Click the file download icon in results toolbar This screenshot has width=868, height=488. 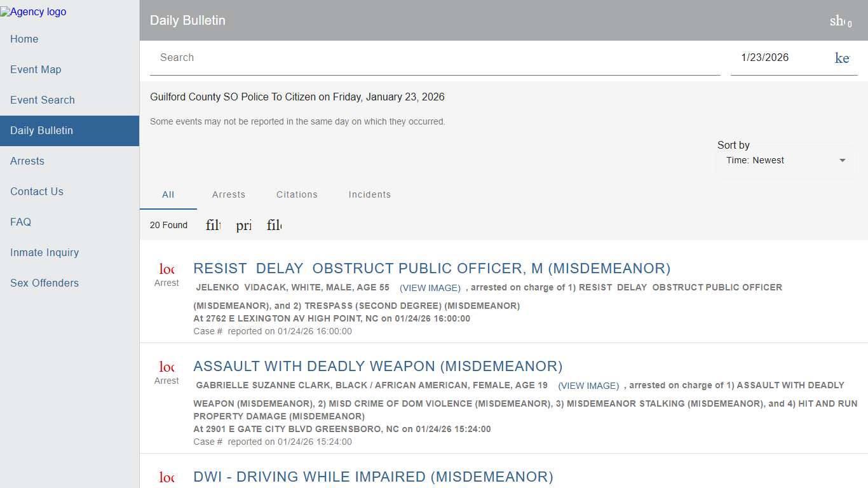274,225
